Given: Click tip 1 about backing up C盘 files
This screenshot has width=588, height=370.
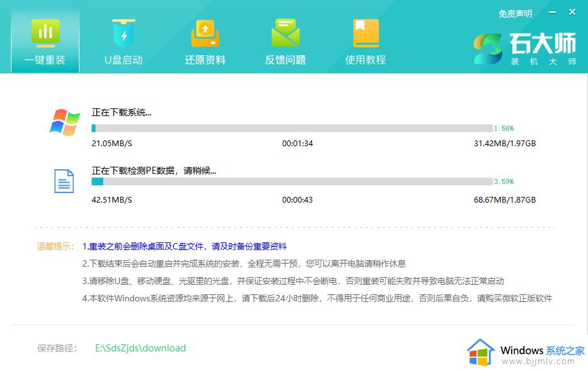Looking at the screenshot, I should 185,246.
